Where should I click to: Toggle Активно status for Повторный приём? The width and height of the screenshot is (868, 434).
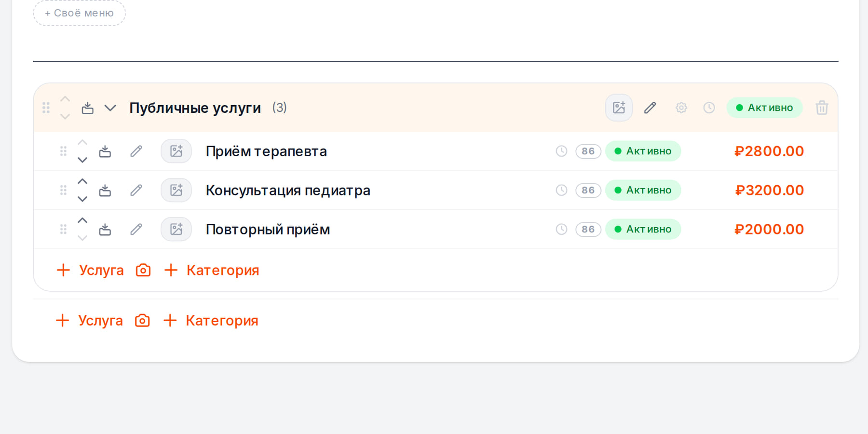coord(643,229)
